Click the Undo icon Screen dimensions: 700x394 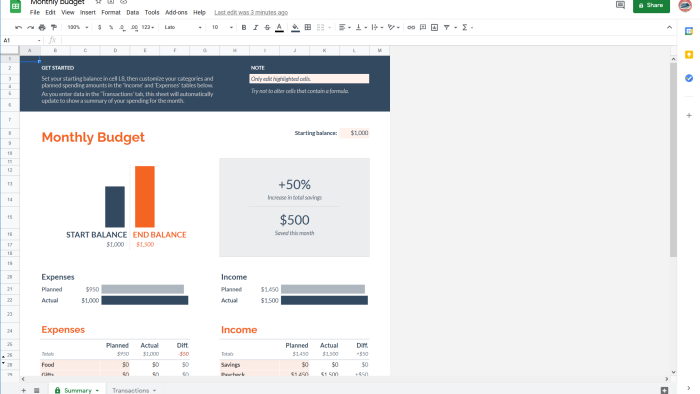pos(18,28)
